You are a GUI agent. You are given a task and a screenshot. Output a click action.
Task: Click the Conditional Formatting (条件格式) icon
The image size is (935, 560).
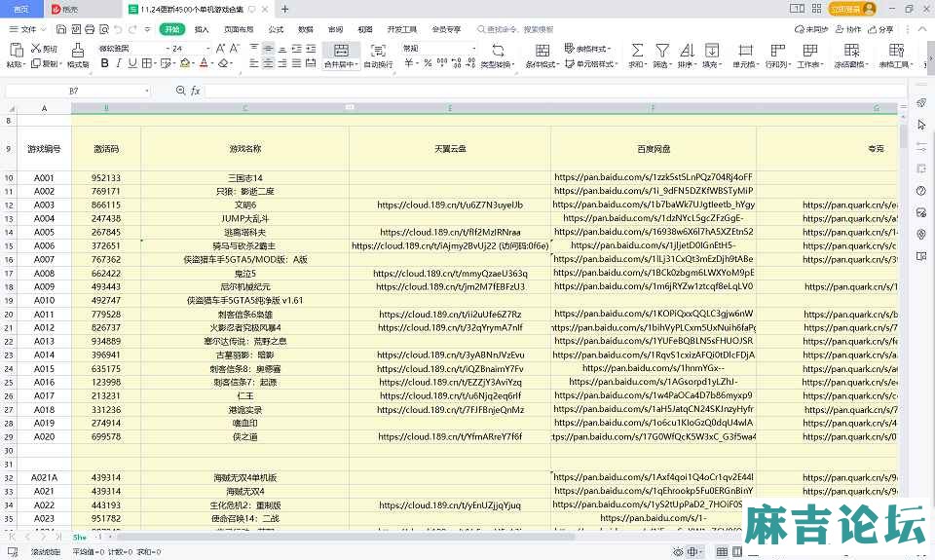pyautogui.click(x=542, y=50)
